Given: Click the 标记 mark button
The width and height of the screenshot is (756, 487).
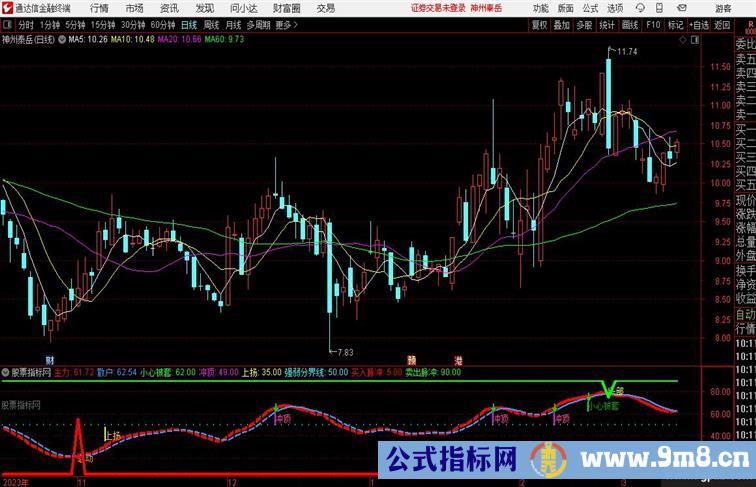Looking at the screenshot, I should point(675,25).
